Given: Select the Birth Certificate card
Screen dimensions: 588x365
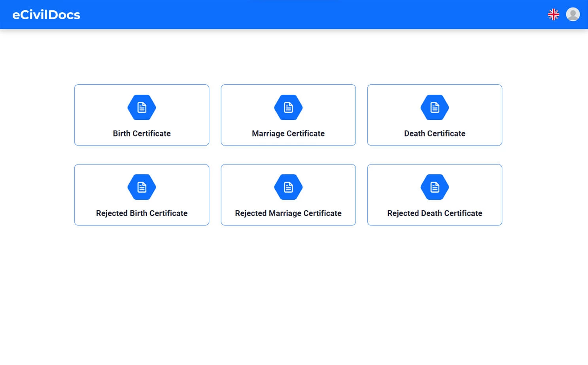Looking at the screenshot, I should [142, 115].
